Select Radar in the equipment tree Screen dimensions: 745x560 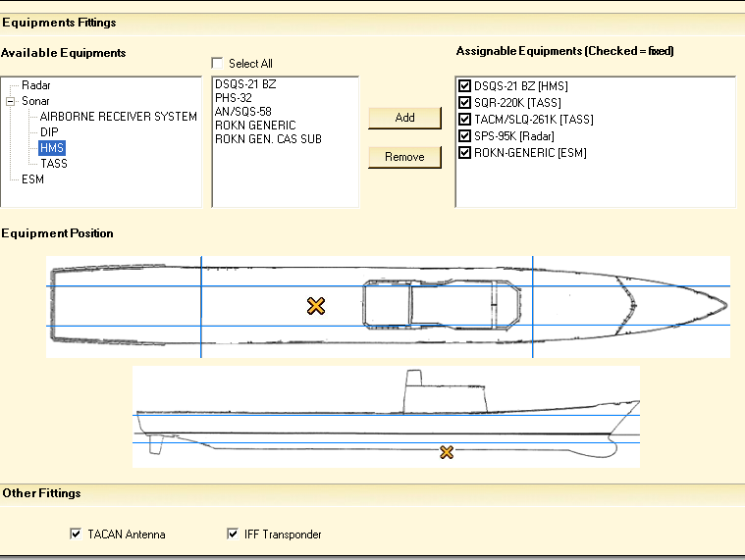click(35, 85)
